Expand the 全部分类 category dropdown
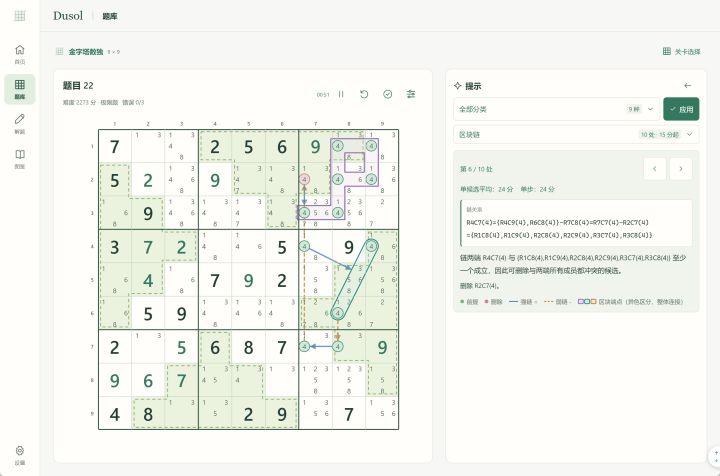720x476 pixels. pyautogui.click(x=557, y=109)
